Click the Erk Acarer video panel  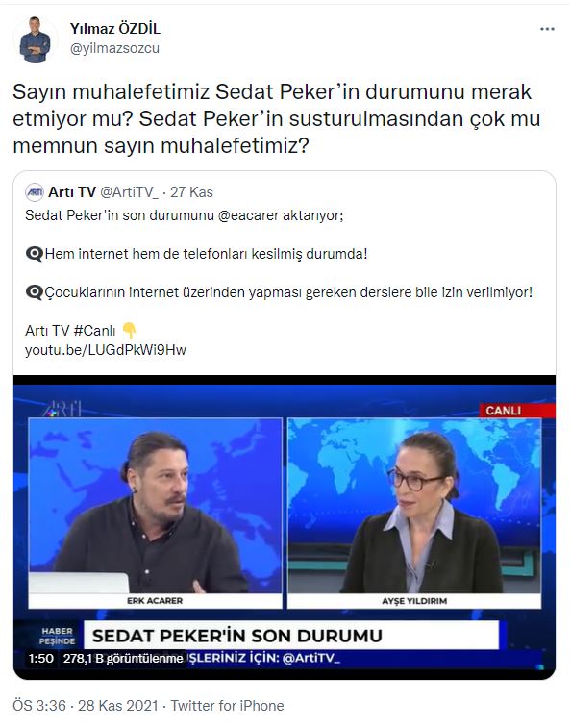point(155,514)
